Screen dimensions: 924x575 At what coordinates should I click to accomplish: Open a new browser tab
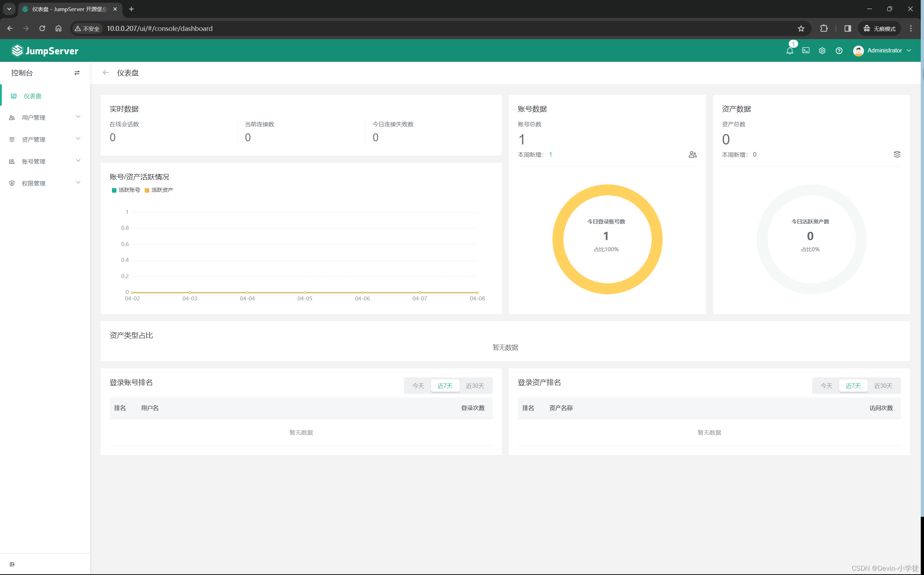(131, 9)
